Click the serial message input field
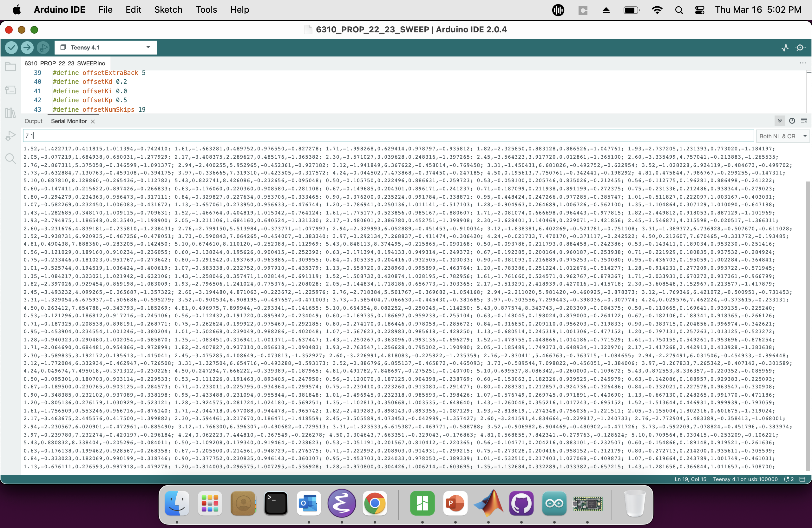Screen dimensions: 812x528 click(388, 136)
